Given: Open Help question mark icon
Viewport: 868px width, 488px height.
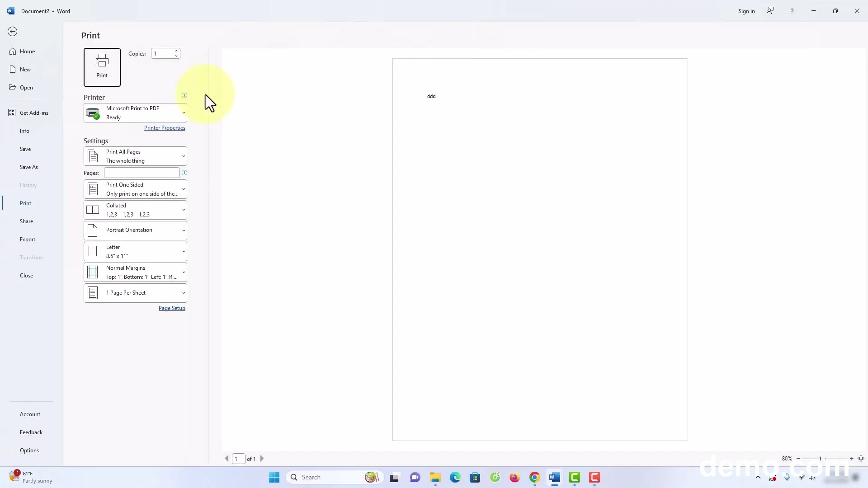Looking at the screenshot, I should point(792,11).
